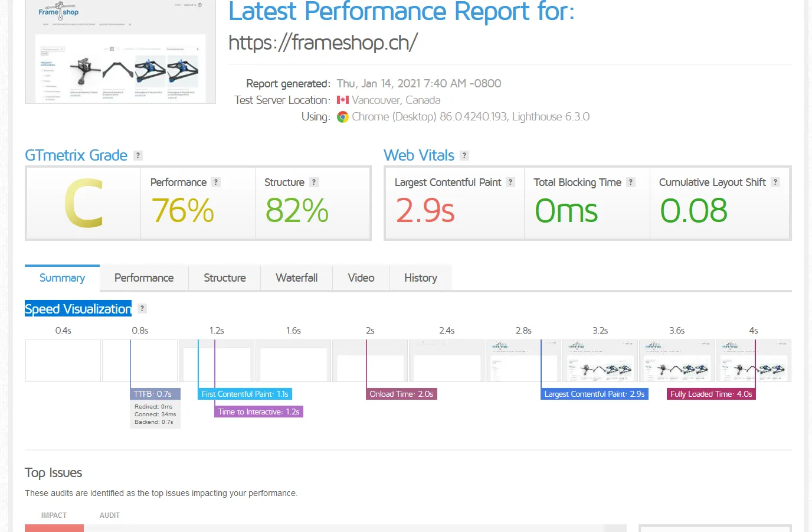Click the https://frameshop.ch/ URL
Viewport: 812px width, 532px height.
(x=323, y=43)
